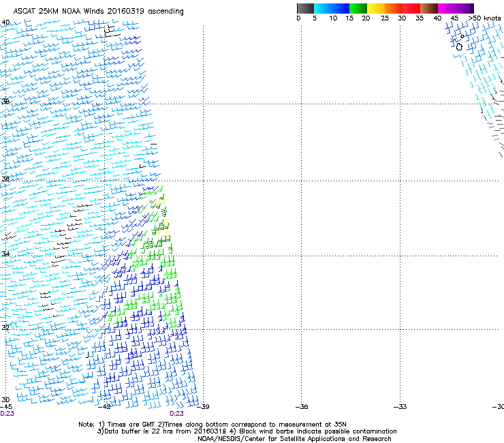Click the longitude axis label "-39"
Viewport: 504px width, 443px height.
tap(203, 407)
